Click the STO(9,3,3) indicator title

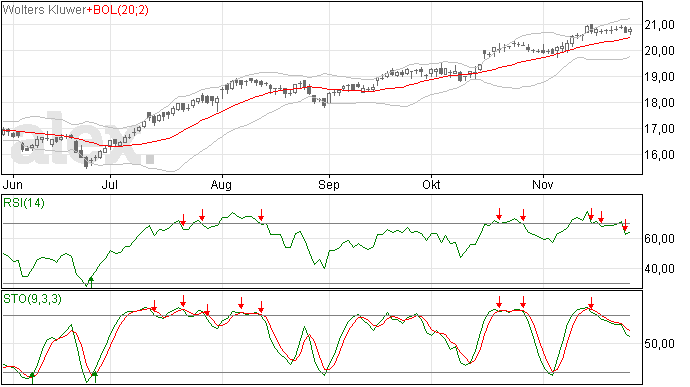(32, 299)
